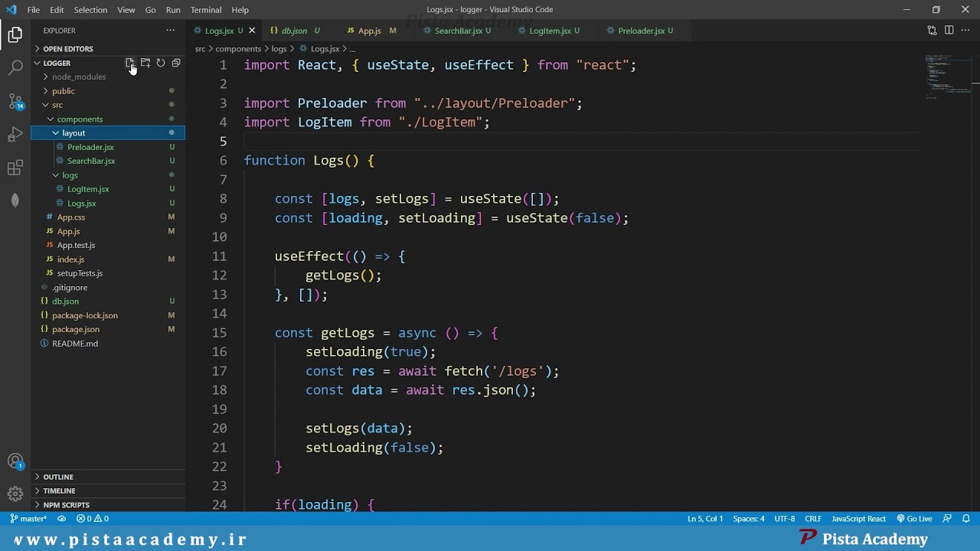Click the New Folder icon in Explorer
This screenshot has height=551, width=980.
[x=145, y=63]
